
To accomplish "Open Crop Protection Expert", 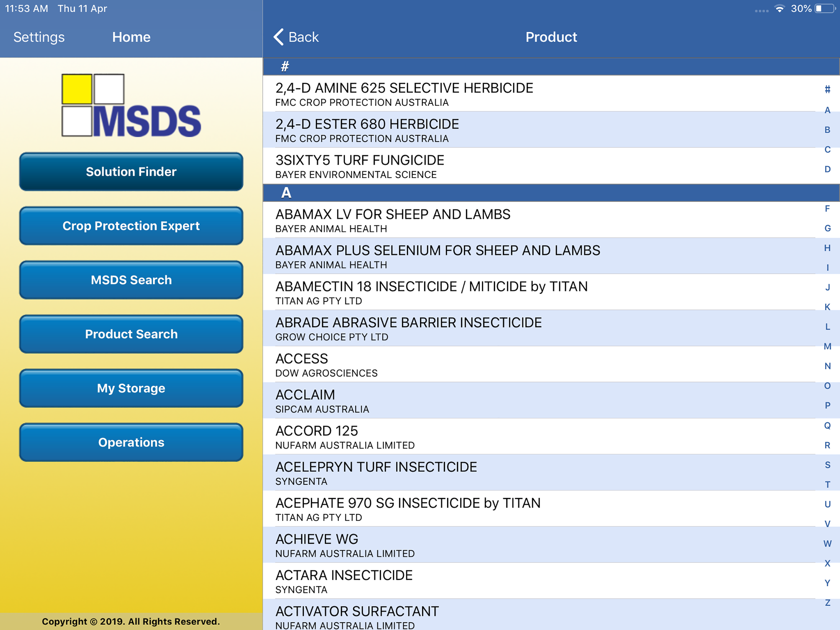I will [131, 226].
